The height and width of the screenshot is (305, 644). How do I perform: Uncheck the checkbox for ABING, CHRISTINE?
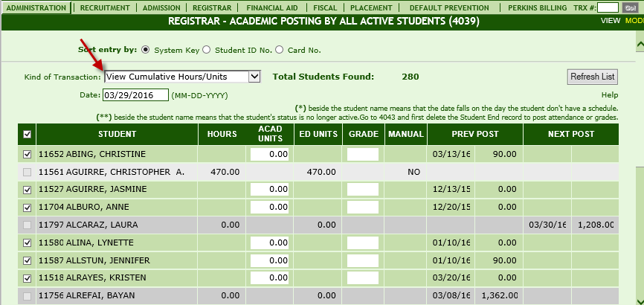(27, 155)
